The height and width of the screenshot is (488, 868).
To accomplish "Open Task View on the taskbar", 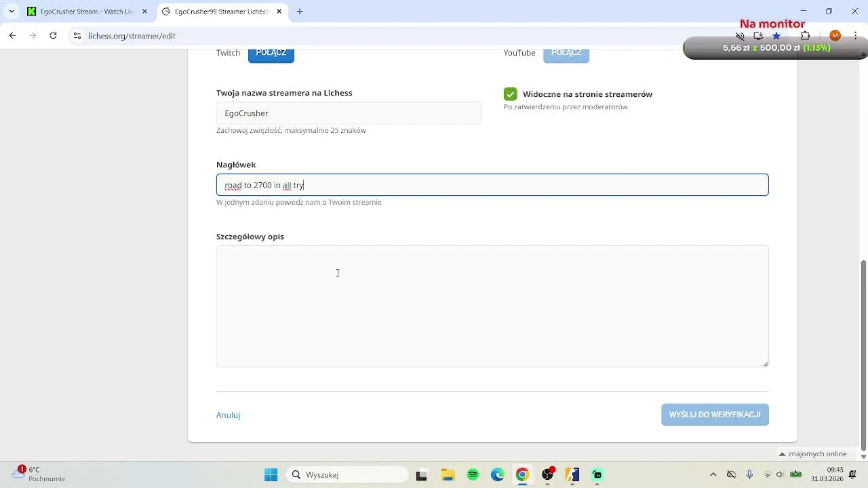I will click(421, 474).
